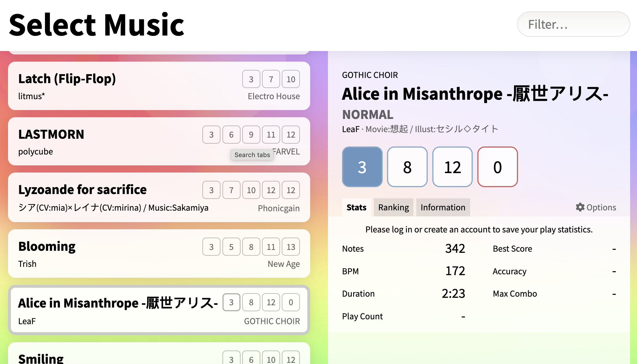
Task: Select level 8 difficulty in detail panel
Action: point(407,167)
